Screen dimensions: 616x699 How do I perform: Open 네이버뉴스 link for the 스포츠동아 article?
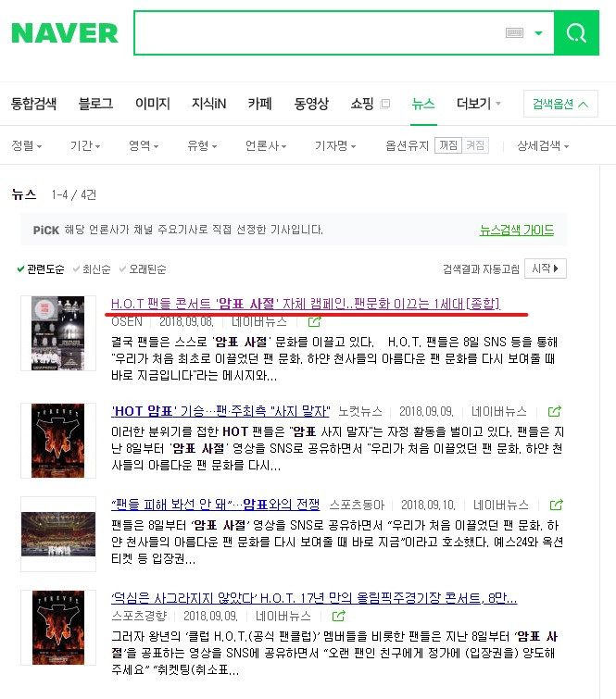(x=501, y=506)
